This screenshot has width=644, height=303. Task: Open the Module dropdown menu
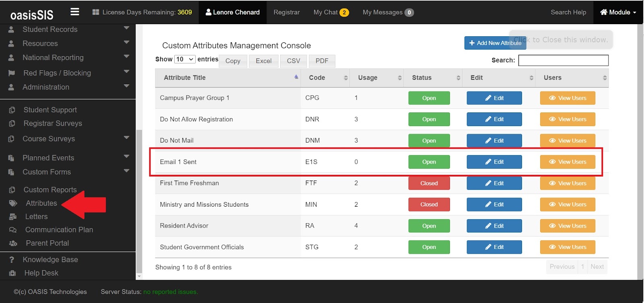[x=618, y=12]
